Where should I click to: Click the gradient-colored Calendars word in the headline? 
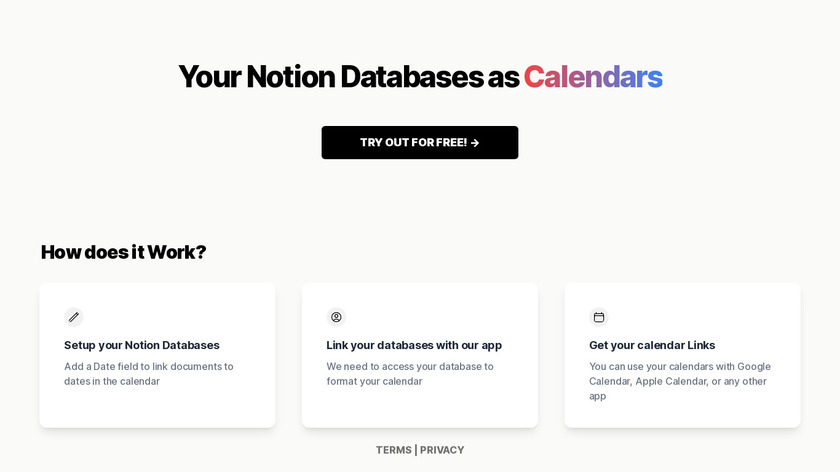coord(592,77)
